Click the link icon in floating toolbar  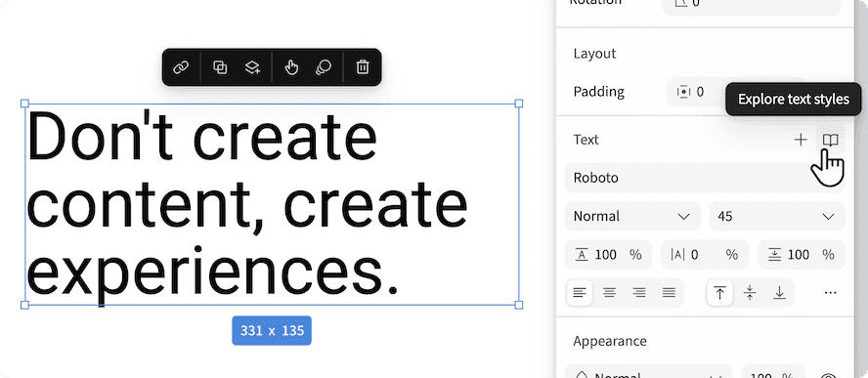click(181, 67)
